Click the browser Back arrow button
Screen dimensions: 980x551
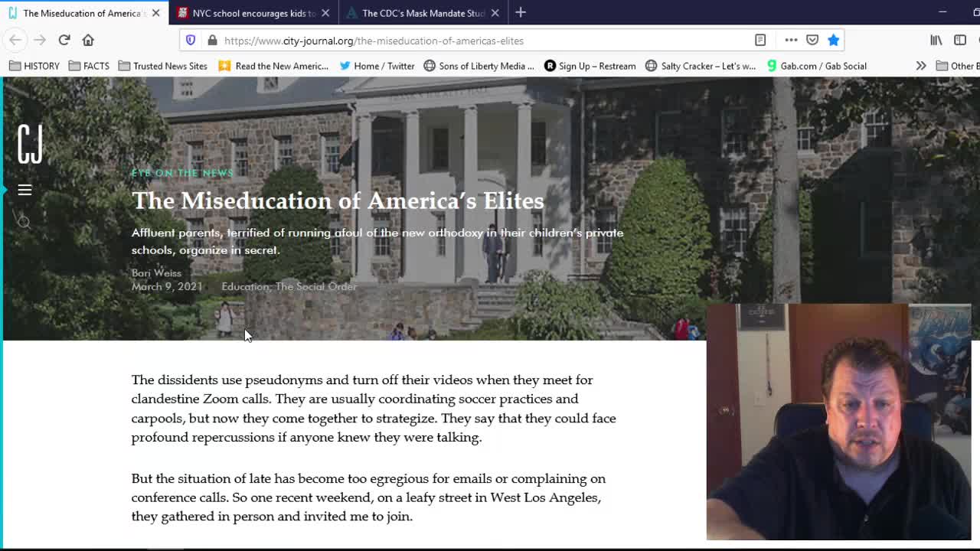coord(15,40)
